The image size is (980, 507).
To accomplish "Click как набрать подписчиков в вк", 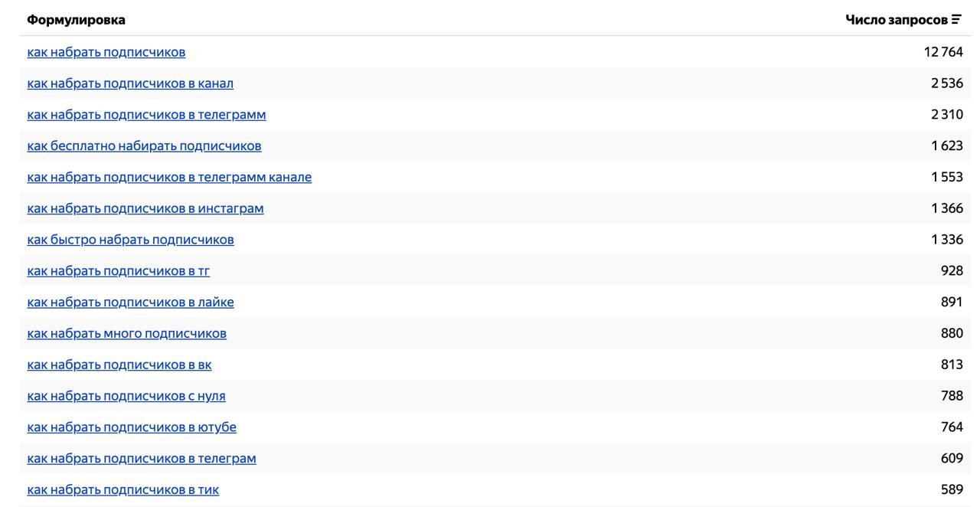I will (x=119, y=365).
